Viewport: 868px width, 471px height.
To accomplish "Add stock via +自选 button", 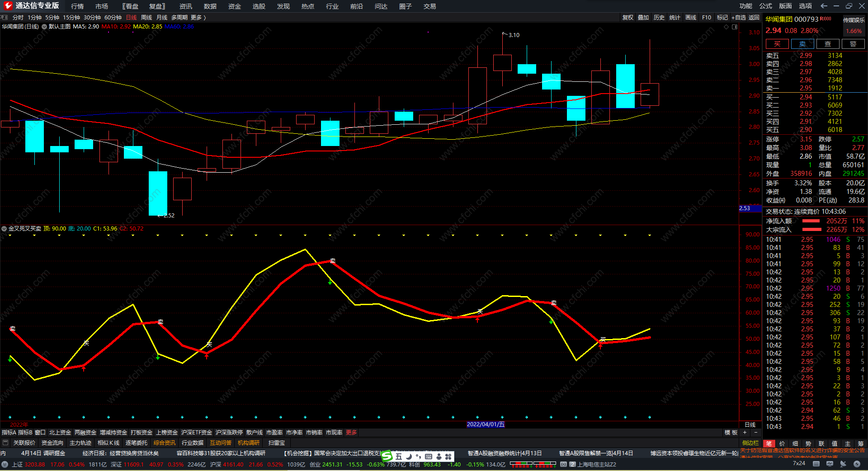I will pos(738,18).
